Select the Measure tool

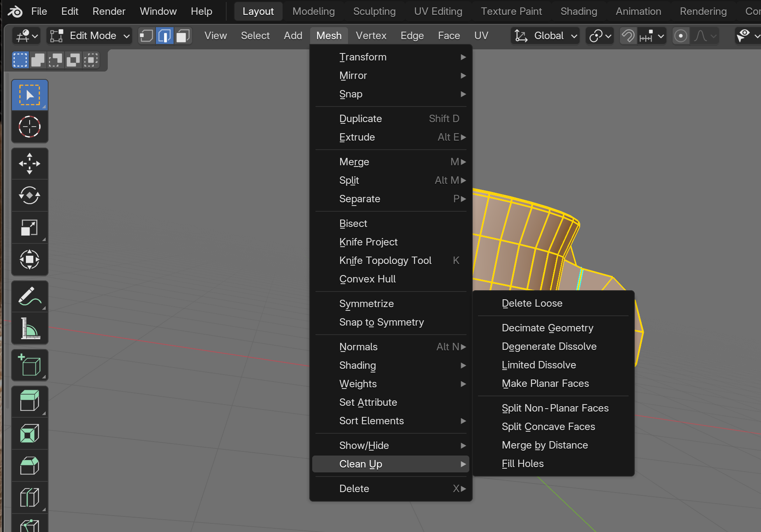pyautogui.click(x=30, y=328)
